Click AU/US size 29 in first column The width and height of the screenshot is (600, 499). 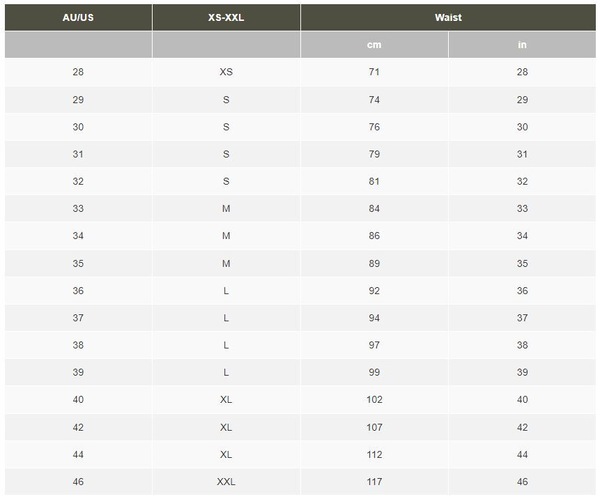tap(78, 100)
